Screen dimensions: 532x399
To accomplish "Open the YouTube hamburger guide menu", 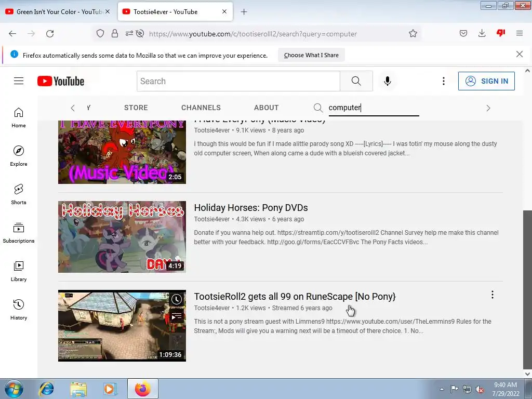I will pyautogui.click(x=19, y=81).
